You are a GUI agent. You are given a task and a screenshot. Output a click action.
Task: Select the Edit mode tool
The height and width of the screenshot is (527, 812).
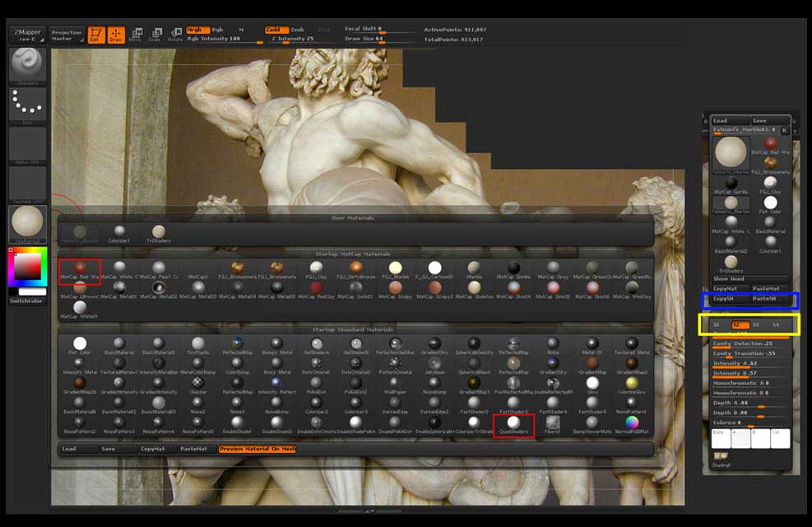click(x=97, y=35)
